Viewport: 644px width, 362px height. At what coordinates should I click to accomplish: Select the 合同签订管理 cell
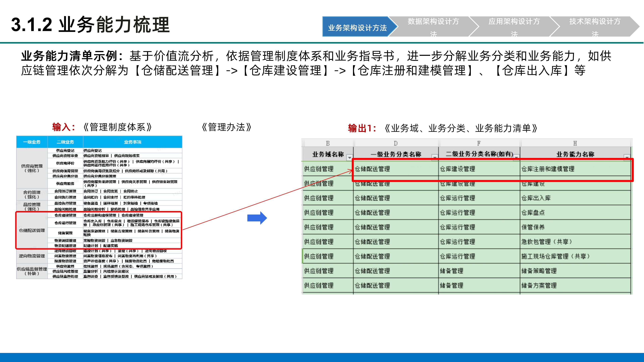pos(65,191)
